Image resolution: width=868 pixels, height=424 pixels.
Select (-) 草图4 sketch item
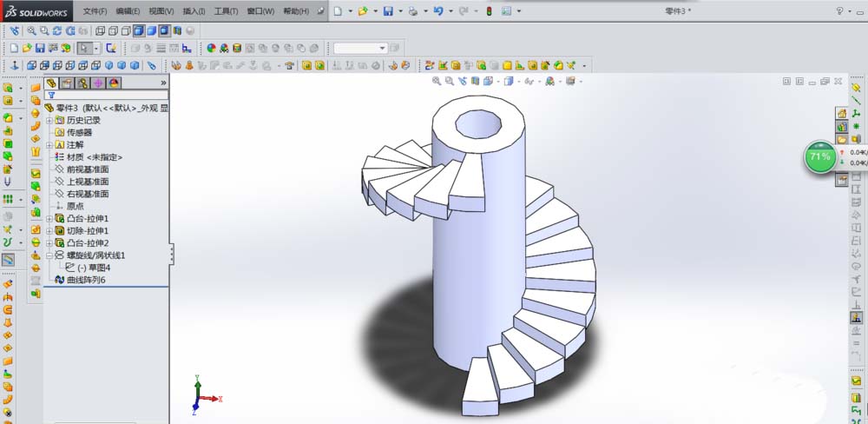click(94, 267)
